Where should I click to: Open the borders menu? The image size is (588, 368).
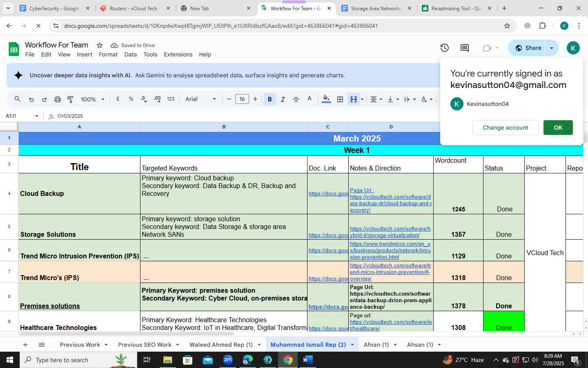(340, 99)
